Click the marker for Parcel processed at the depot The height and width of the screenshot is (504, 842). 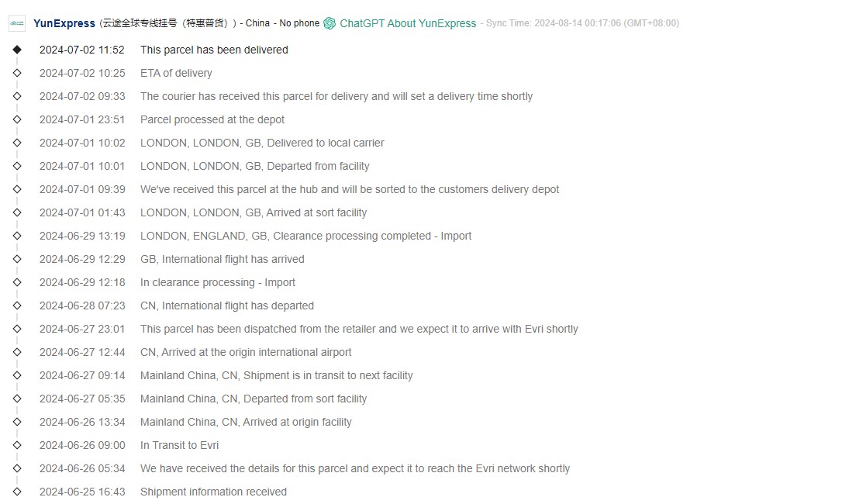(x=17, y=119)
